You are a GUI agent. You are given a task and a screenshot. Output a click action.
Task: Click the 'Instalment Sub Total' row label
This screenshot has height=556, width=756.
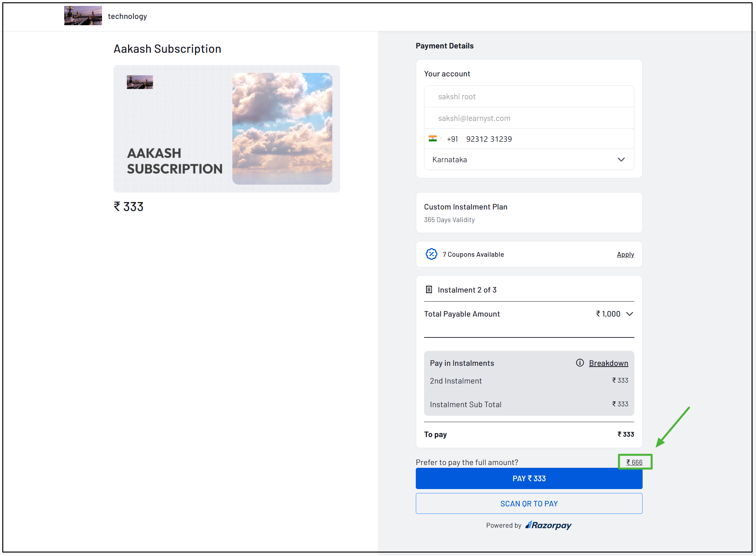465,404
